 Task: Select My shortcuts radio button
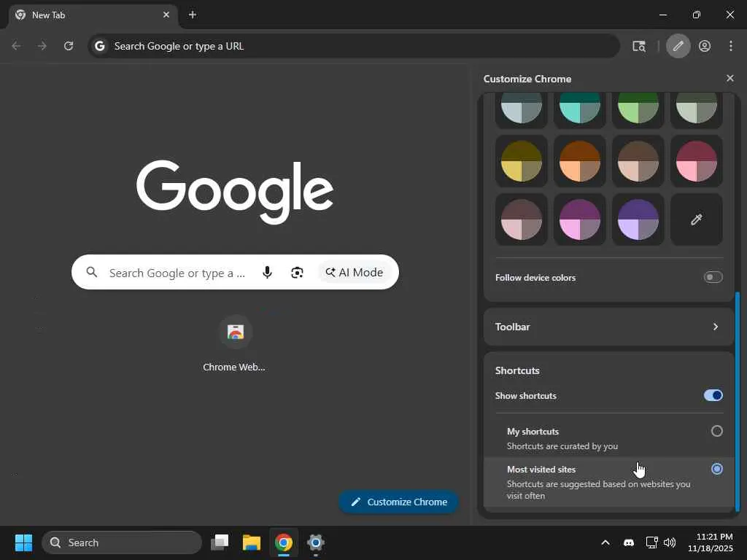tap(716, 431)
